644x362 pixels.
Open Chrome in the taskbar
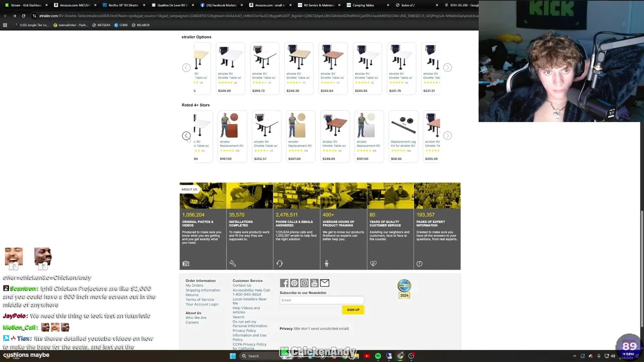point(400,356)
